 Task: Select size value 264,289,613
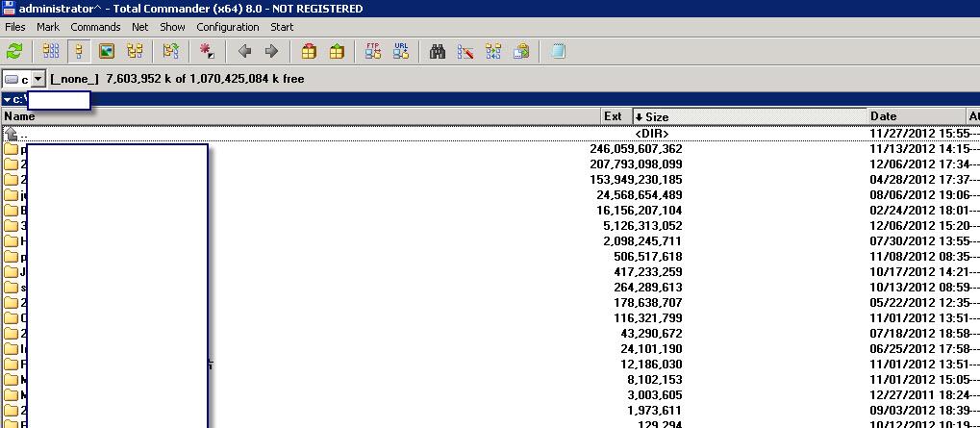pyautogui.click(x=648, y=288)
